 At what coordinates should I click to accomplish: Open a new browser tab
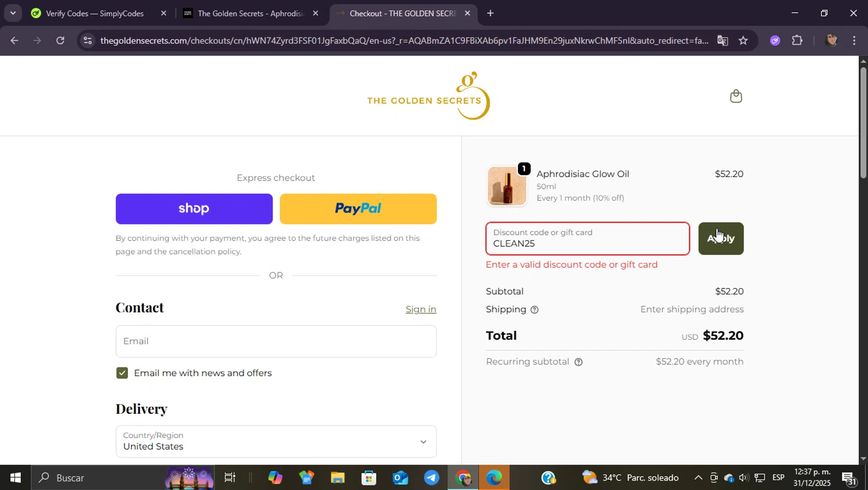(x=490, y=13)
